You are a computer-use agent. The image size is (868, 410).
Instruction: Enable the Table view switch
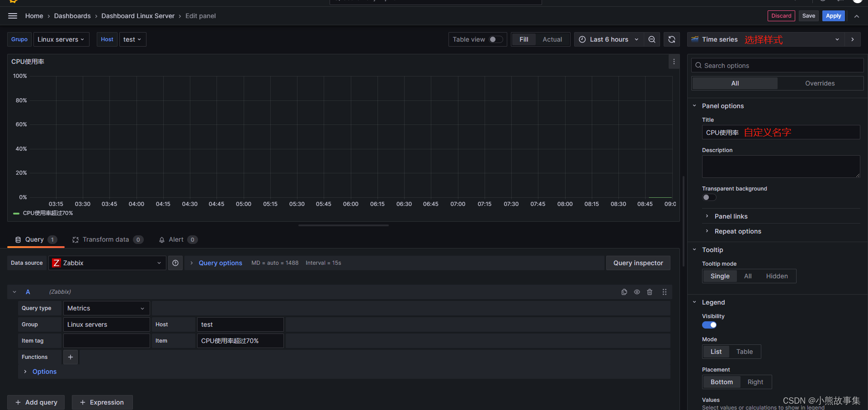click(x=496, y=39)
